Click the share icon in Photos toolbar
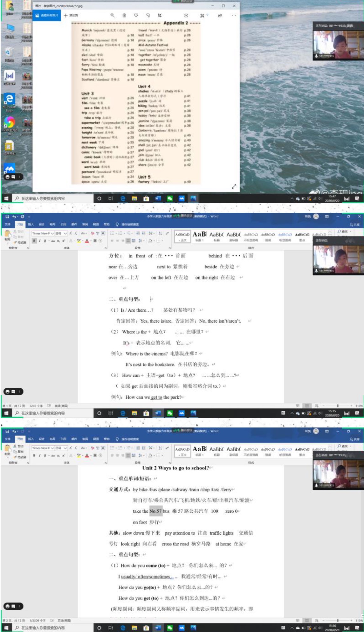The image size is (364, 632). [x=220, y=15]
